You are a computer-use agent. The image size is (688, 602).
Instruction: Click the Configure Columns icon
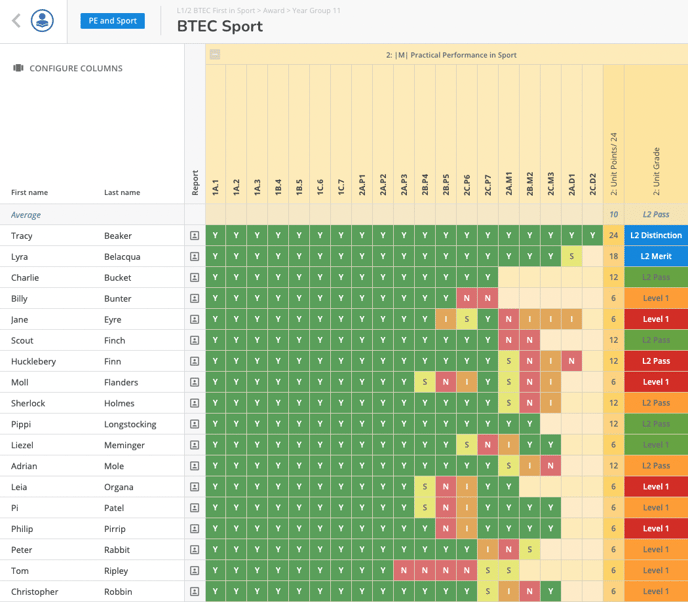tap(18, 68)
